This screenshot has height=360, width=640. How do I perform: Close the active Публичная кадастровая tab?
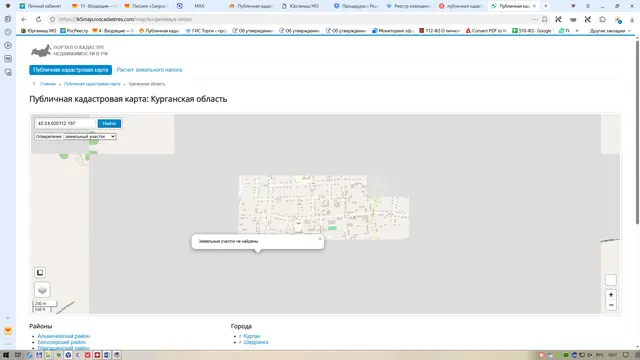(x=534, y=6)
